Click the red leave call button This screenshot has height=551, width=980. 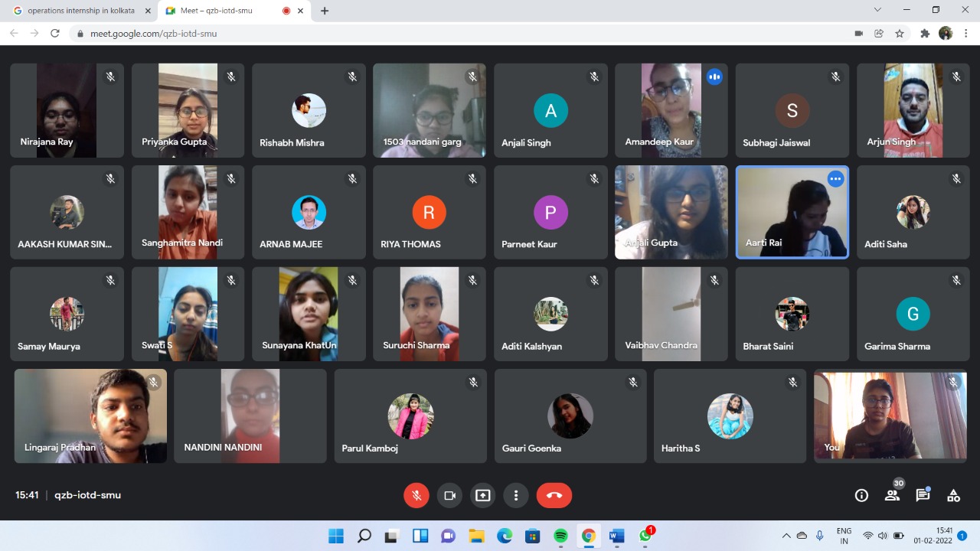pos(554,495)
